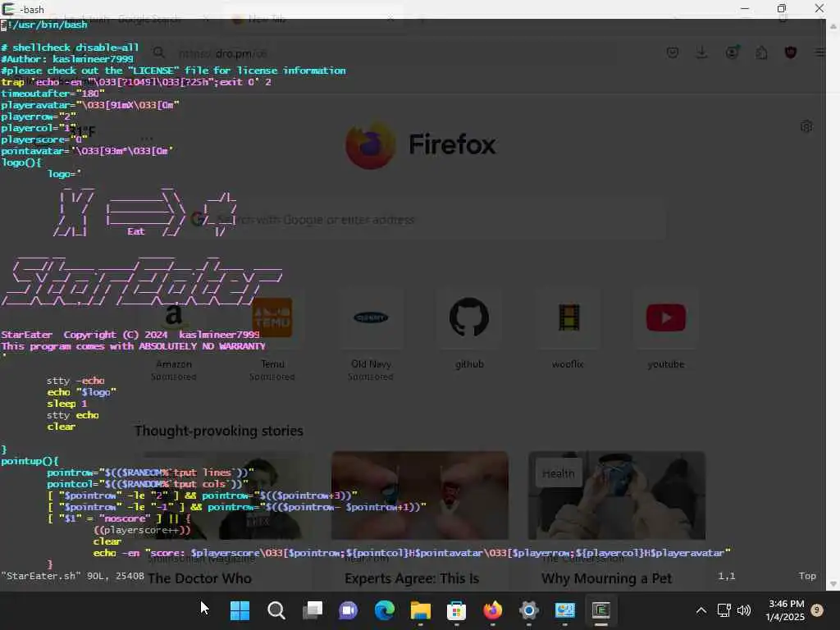Open the Firefox hamburger menu
The height and width of the screenshot is (630, 840).
819,52
